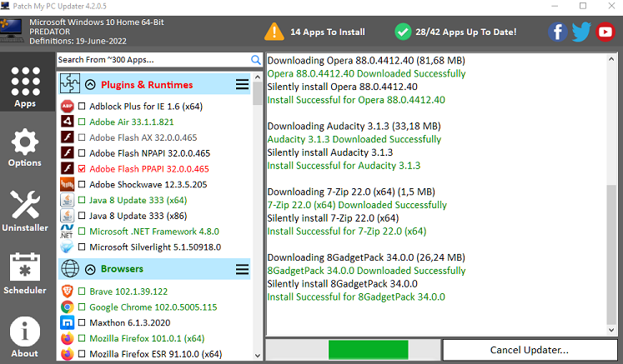Viewport: 623px width, 364px height.
Task: Collapse the Plugins & Runtimes category
Action: pyautogui.click(x=90, y=85)
